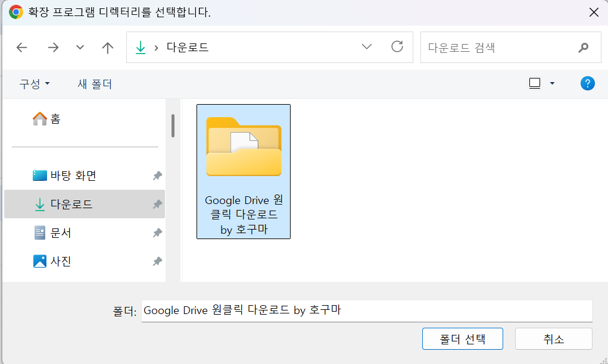
Task: Click the pin icon next to 사진
Action: click(x=157, y=261)
